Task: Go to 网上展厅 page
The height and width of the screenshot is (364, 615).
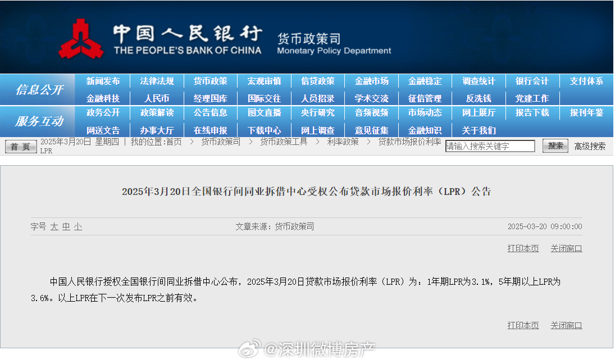Action: click(479, 112)
